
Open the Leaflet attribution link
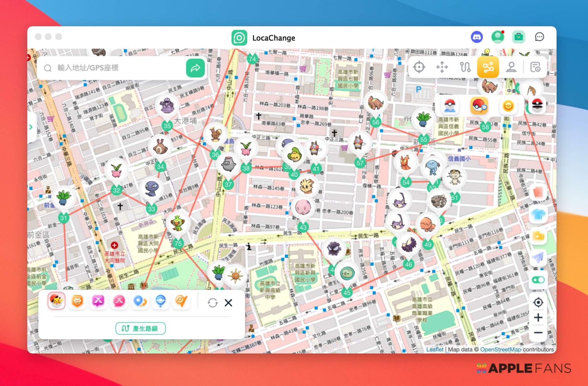(434, 349)
